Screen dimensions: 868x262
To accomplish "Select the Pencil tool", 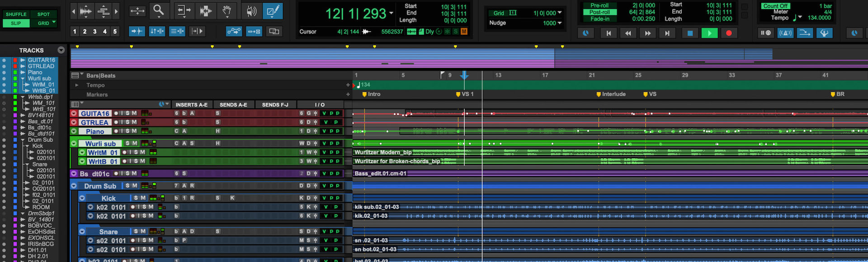I will [x=273, y=11].
